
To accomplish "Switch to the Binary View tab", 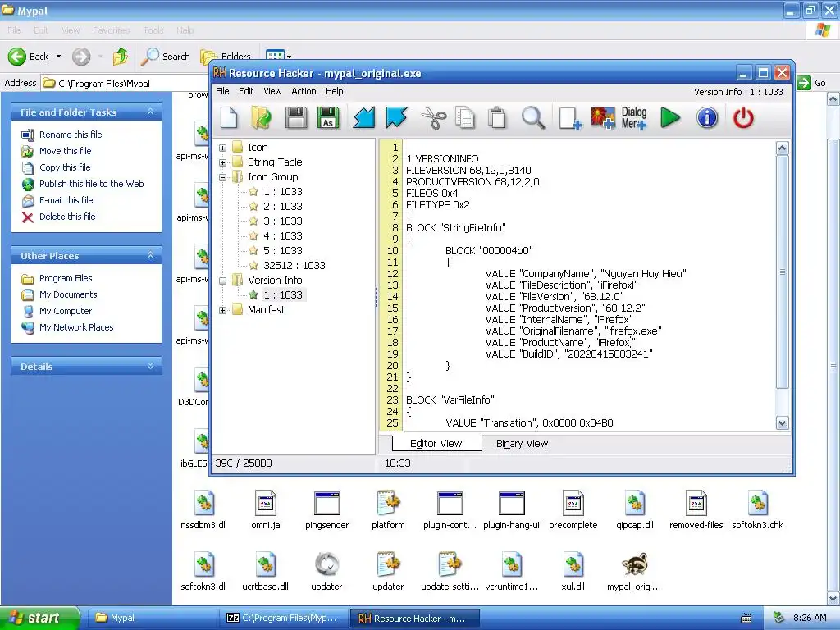I will (x=522, y=444).
